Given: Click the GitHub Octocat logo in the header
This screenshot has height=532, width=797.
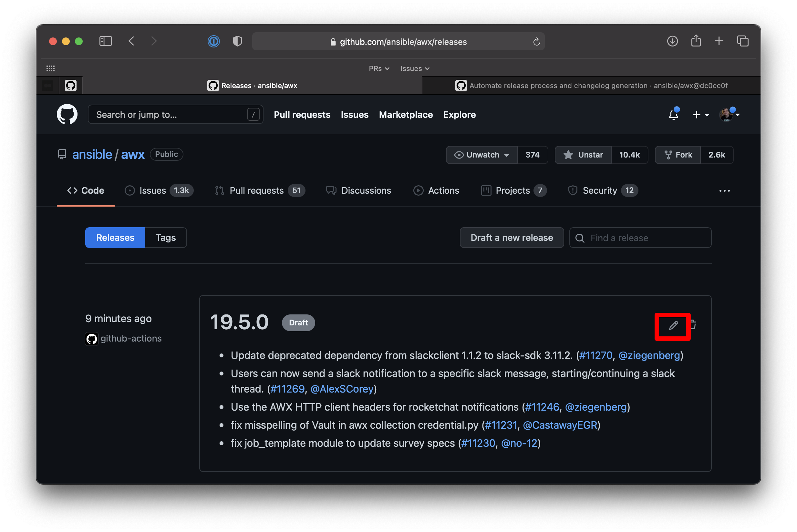Looking at the screenshot, I should [67, 114].
